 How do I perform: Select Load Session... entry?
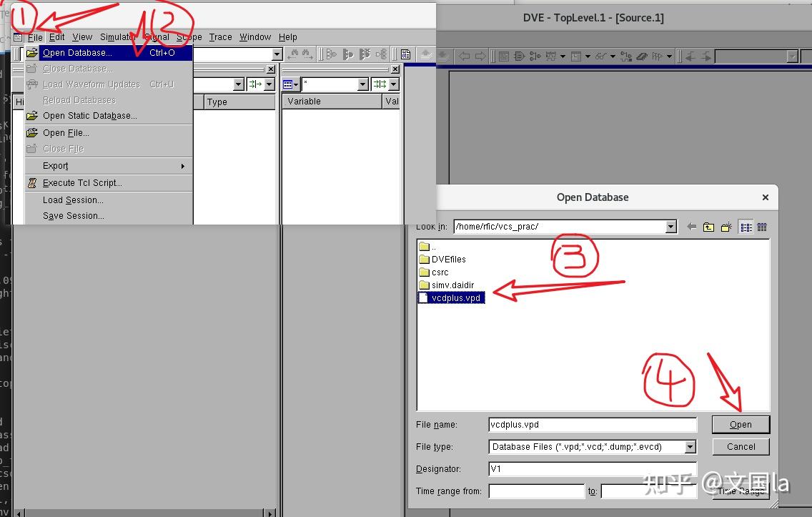click(x=109, y=200)
